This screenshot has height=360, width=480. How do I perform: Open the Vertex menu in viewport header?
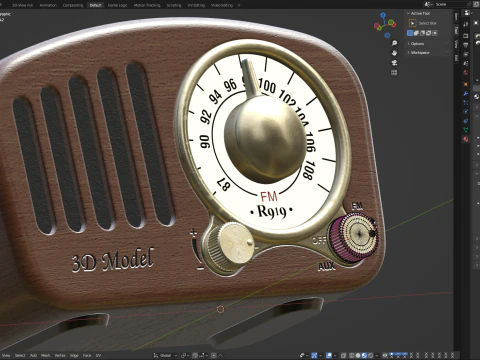60,355
